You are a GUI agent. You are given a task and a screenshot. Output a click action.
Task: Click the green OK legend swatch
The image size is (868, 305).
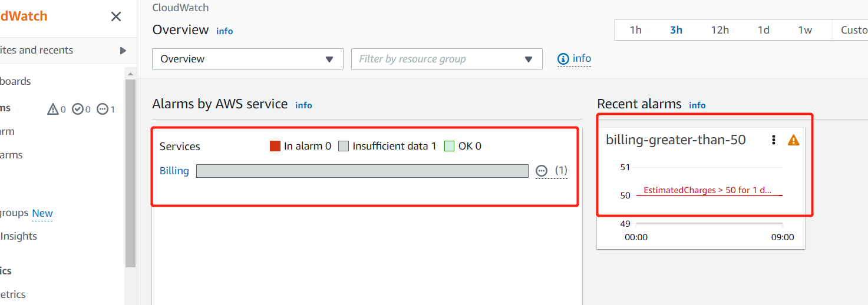pyautogui.click(x=450, y=146)
